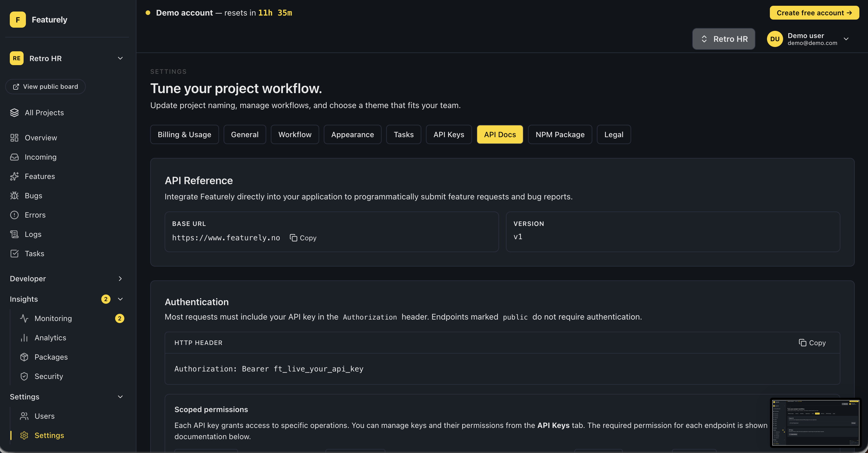Switch to the API Keys tab
Screen dimensions: 868x453
click(448, 135)
